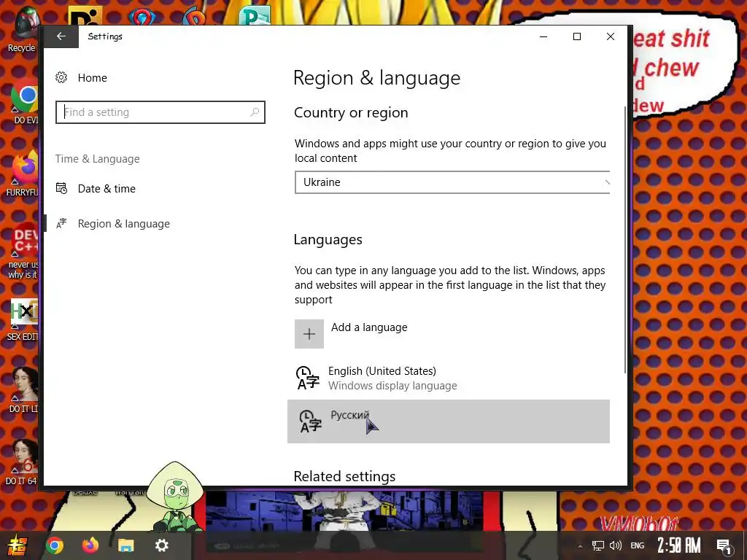Screen dimensions: 747x560
Task: Select the Dev-C++ desktop shortcut
Action: pyautogui.click(x=23, y=251)
